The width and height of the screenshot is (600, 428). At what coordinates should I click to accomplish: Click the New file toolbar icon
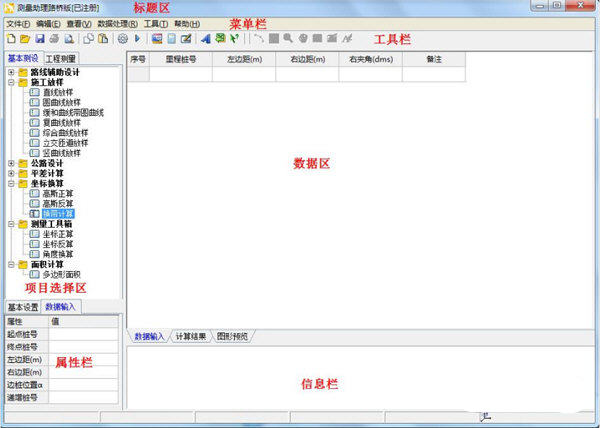(x=11, y=39)
